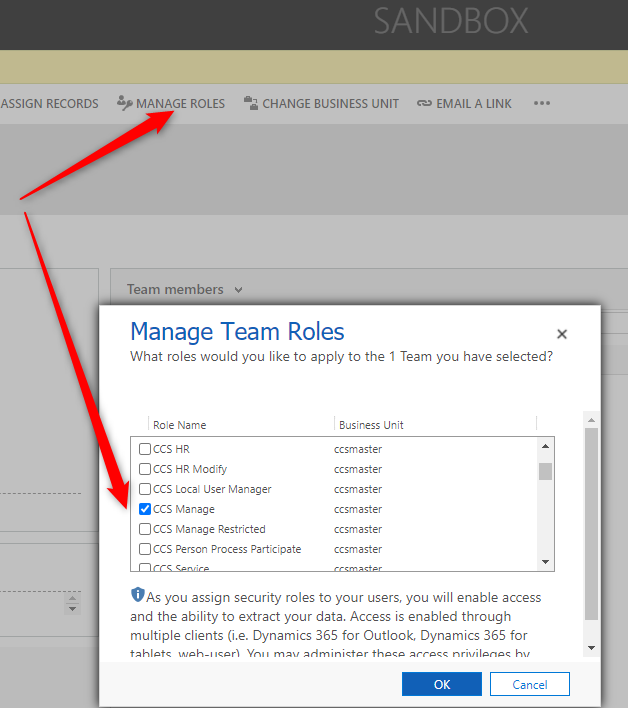This screenshot has height=708, width=628.
Task: Click the role list scroll down arrow
Action: click(545, 562)
